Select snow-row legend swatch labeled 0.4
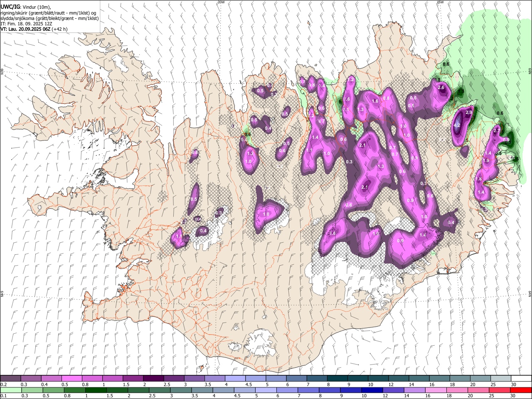The image size is (532, 399). point(51,379)
